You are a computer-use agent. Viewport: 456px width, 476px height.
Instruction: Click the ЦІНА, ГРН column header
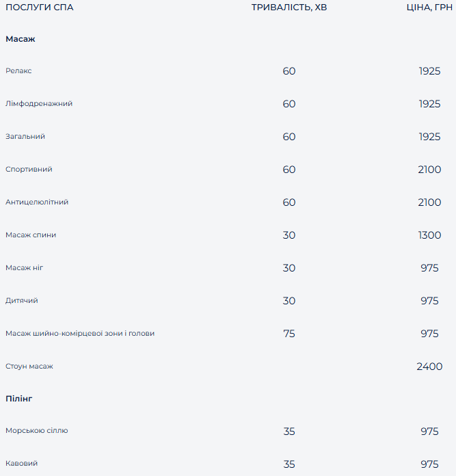click(x=429, y=8)
